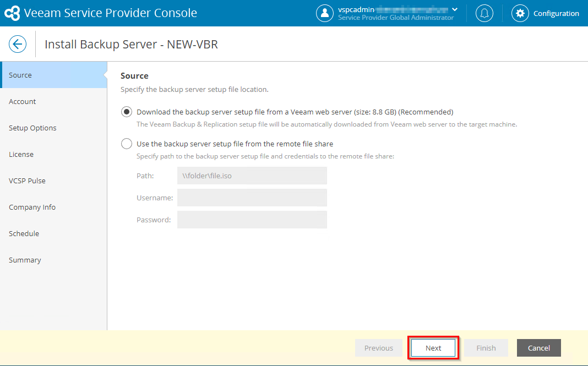Click the Configuration gear icon
The image size is (588, 366).
point(520,13)
